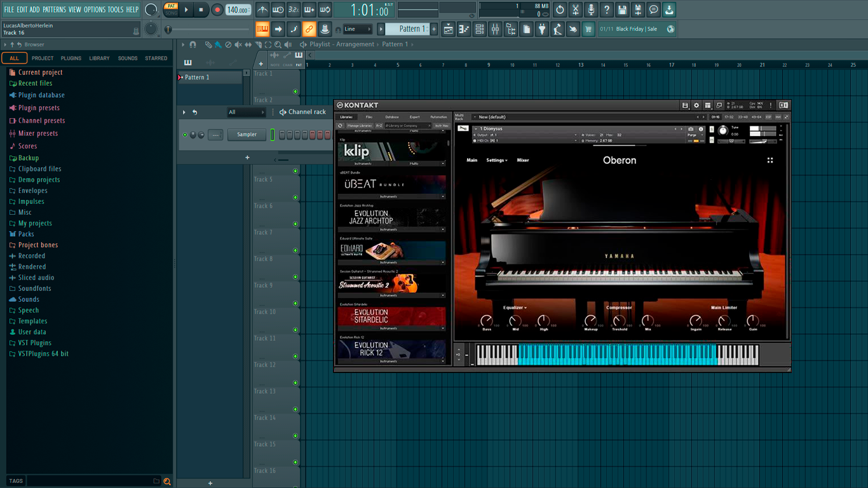Click the camera snapshot icon in Kontakt
The height and width of the screenshot is (488, 868).
tap(691, 129)
